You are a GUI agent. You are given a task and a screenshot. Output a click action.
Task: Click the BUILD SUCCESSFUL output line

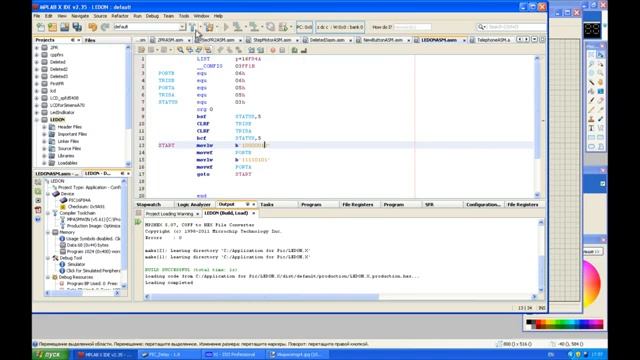click(191, 270)
